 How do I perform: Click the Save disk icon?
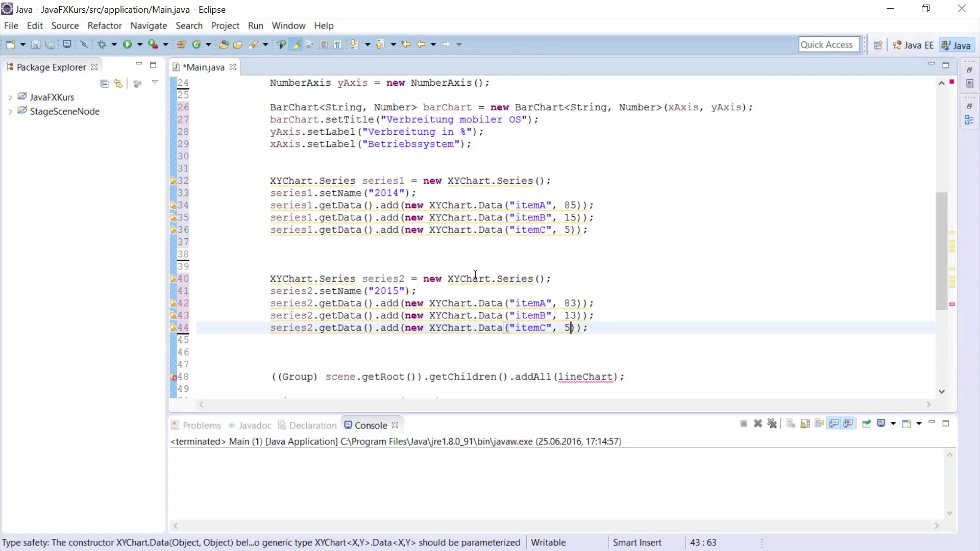tap(35, 44)
